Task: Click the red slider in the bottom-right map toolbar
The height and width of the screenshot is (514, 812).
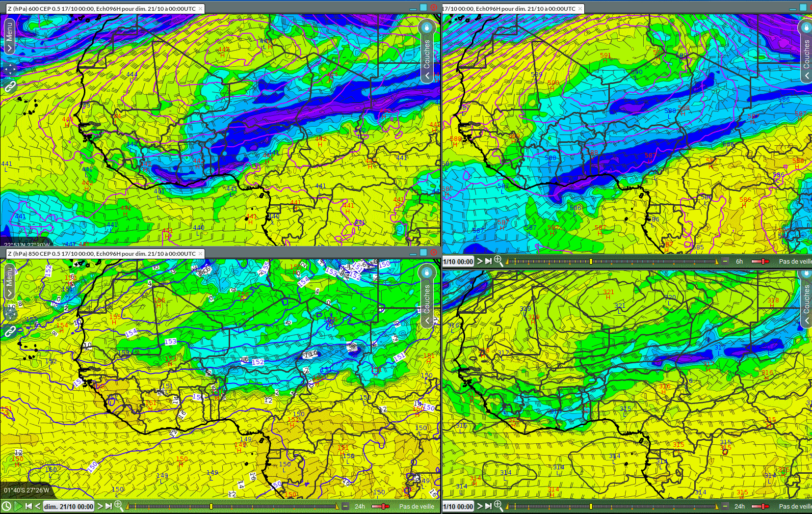Action: (760, 507)
